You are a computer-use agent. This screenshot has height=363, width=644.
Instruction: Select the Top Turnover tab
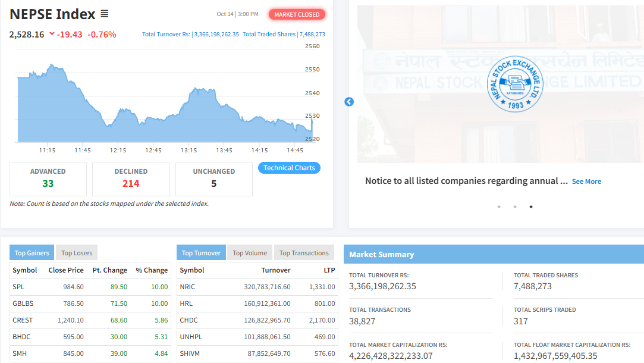201,253
